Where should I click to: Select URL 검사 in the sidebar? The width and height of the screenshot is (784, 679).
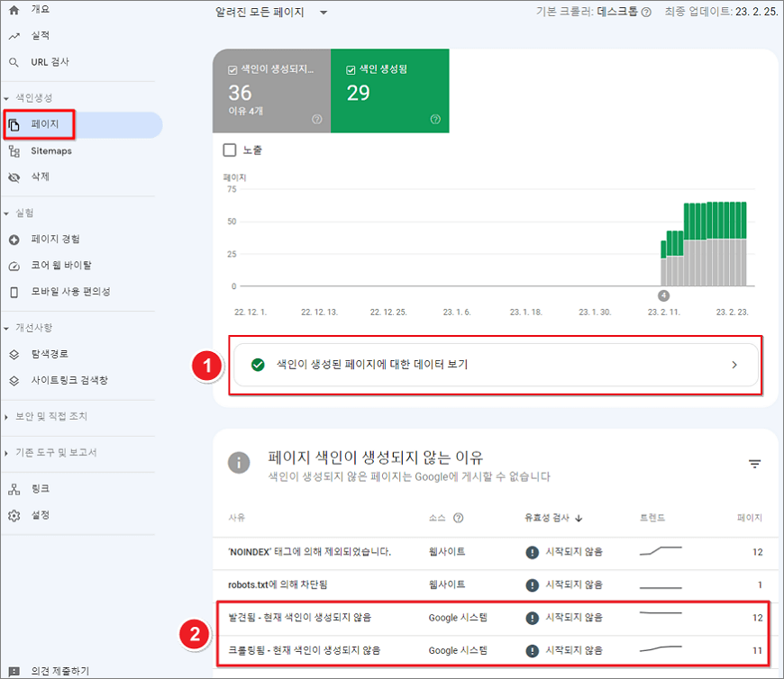pyautogui.click(x=50, y=62)
